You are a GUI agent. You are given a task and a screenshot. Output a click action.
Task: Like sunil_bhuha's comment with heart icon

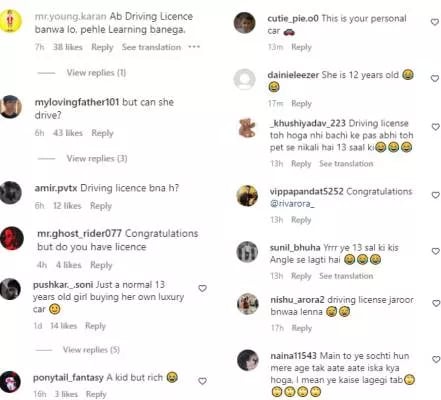[435, 251]
